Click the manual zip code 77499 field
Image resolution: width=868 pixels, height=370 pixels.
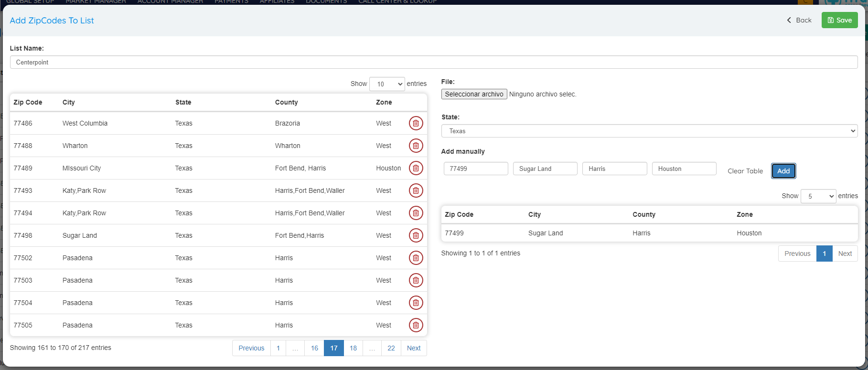point(476,169)
